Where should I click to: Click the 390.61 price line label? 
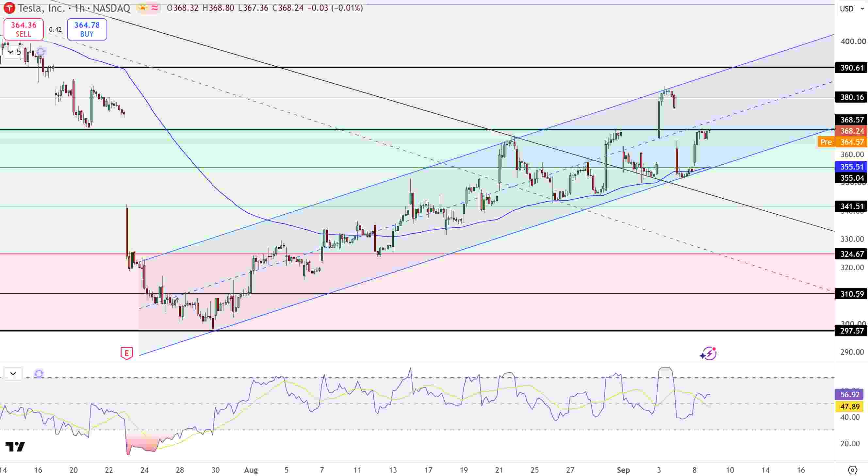coord(851,68)
